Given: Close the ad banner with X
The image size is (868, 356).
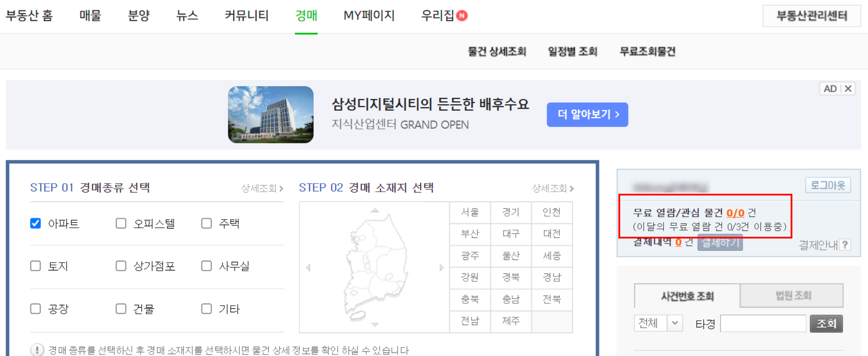Looking at the screenshot, I should click(x=848, y=89).
